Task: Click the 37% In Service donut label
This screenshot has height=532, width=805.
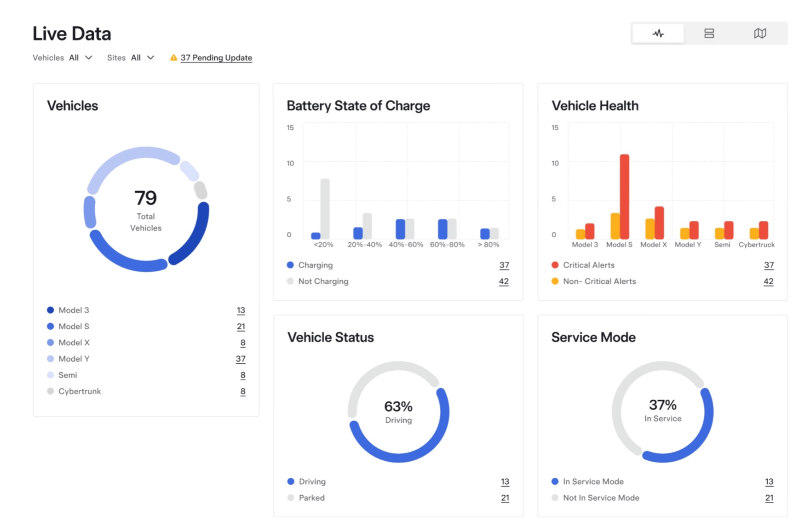Action: [x=663, y=411]
